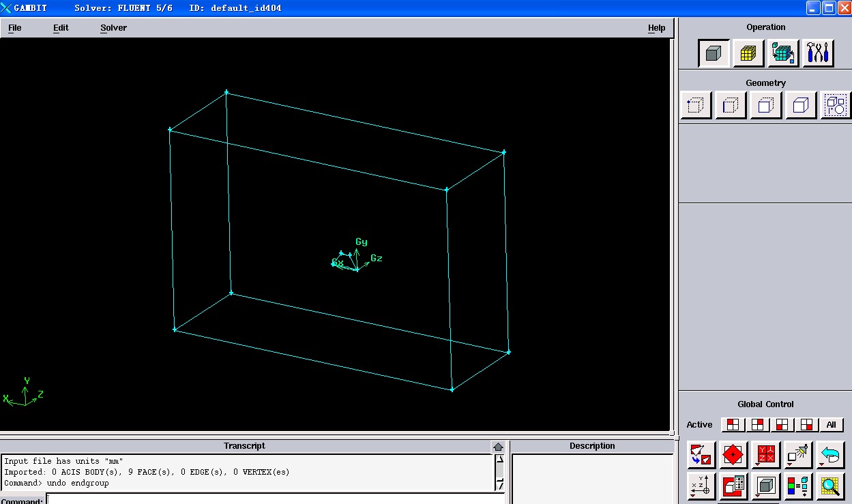The height and width of the screenshot is (504, 852).
Task: Click the Transcript scrollbar up arrow
Action: tap(500, 459)
